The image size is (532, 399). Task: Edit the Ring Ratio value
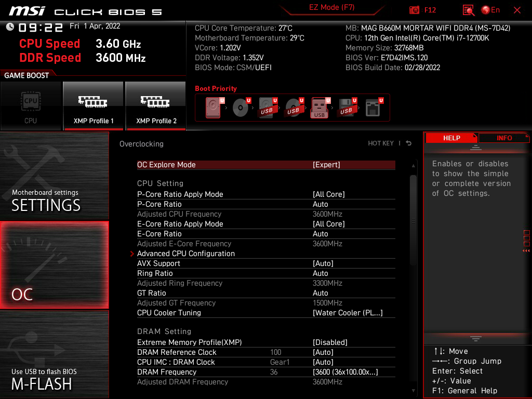point(266,273)
